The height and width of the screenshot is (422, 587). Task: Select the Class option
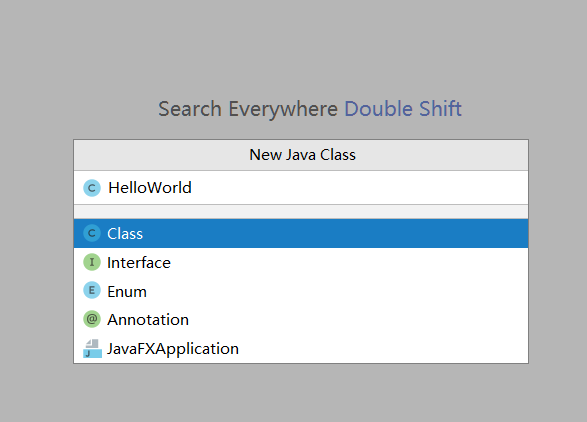pyautogui.click(x=301, y=233)
